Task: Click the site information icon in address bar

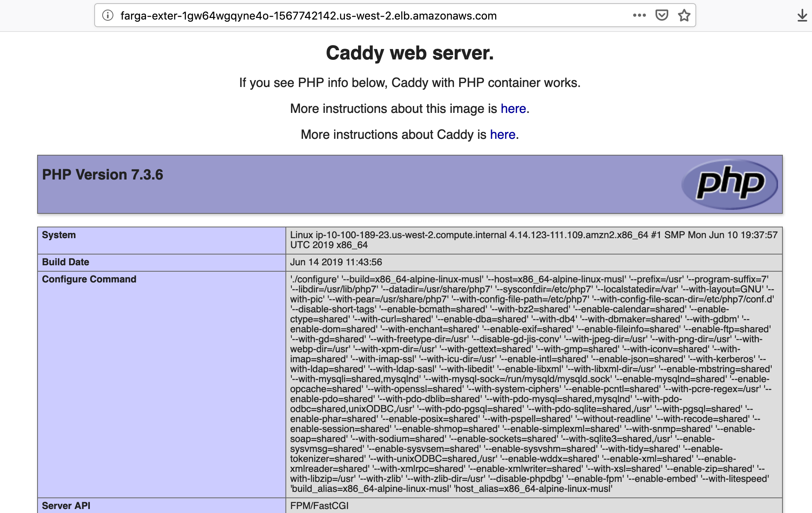Action: [107, 16]
